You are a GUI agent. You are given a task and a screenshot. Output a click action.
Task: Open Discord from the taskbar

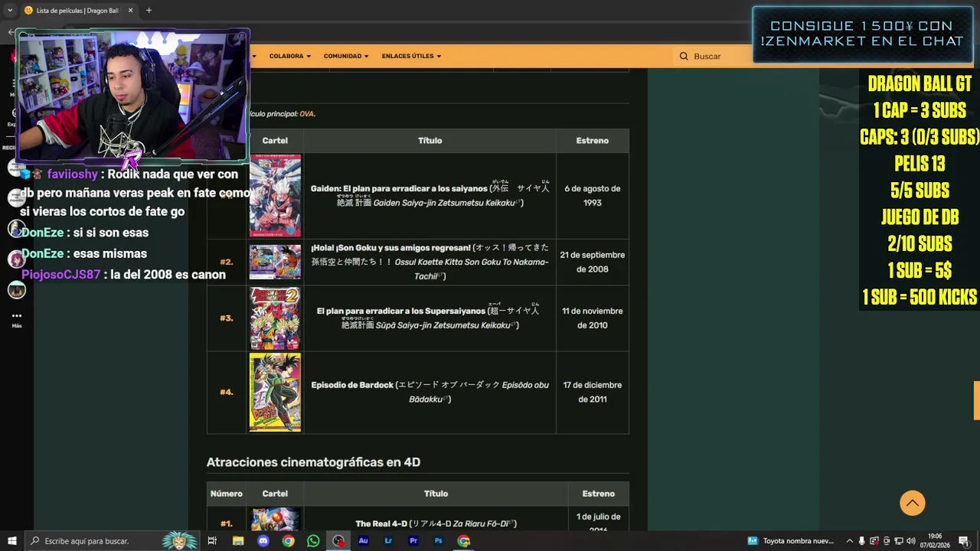click(x=263, y=541)
